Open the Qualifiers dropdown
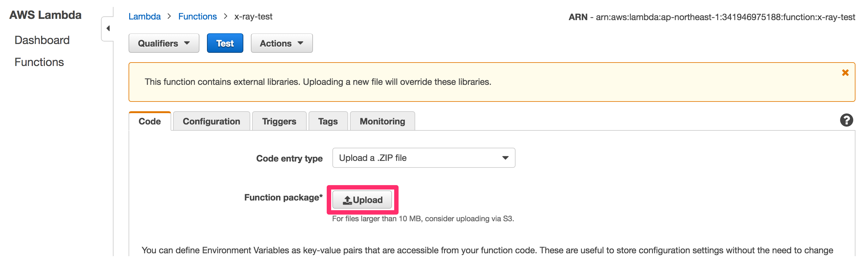Viewport: 868px width, 269px height. pyautogui.click(x=164, y=43)
